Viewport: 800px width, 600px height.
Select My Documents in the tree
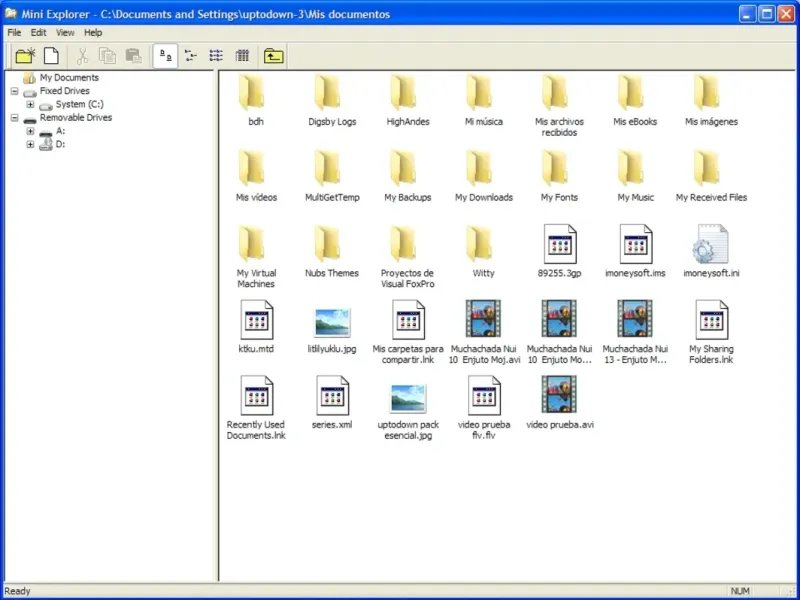[68, 77]
